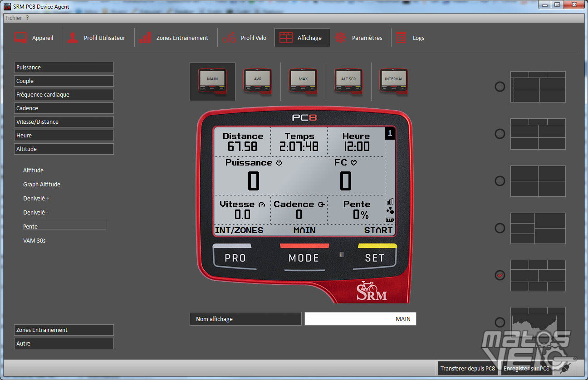
Task: Click the Vitesse cell on PC8 screen
Action: point(242,210)
